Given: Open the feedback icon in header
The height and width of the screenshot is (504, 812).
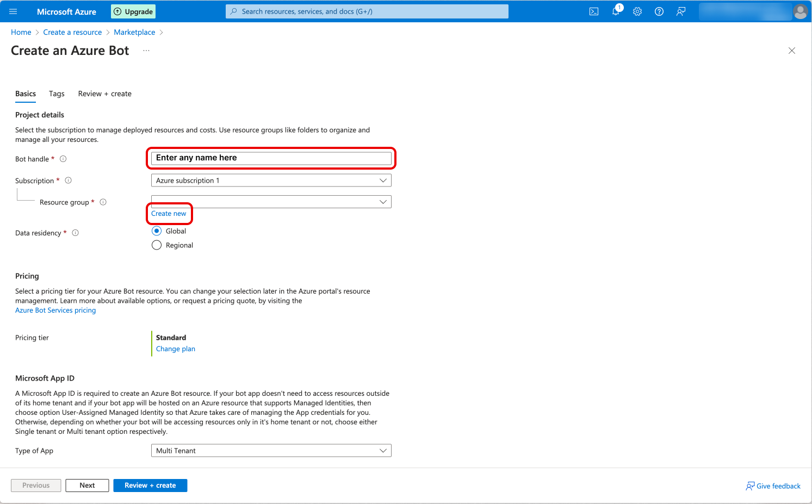Looking at the screenshot, I should [681, 11].
